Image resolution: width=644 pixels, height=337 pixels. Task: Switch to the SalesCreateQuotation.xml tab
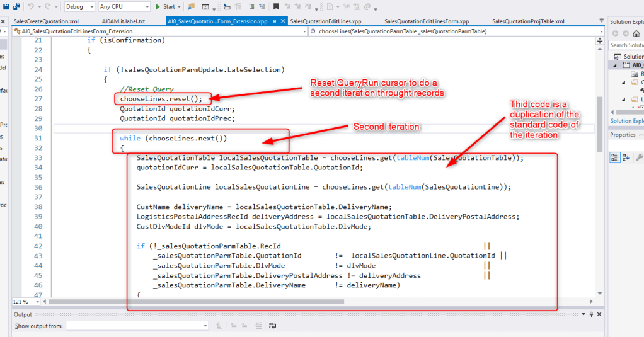[45, 21]
